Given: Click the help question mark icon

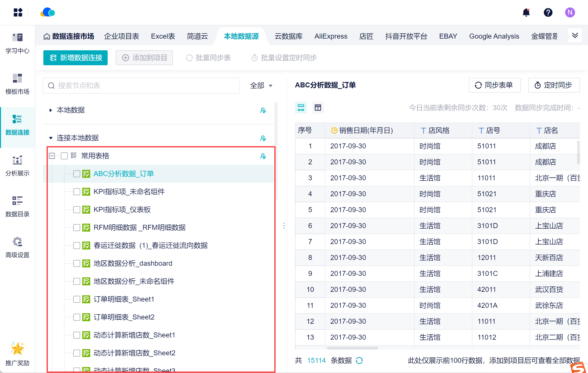Looking at the screenshot, I should [548, 12].
